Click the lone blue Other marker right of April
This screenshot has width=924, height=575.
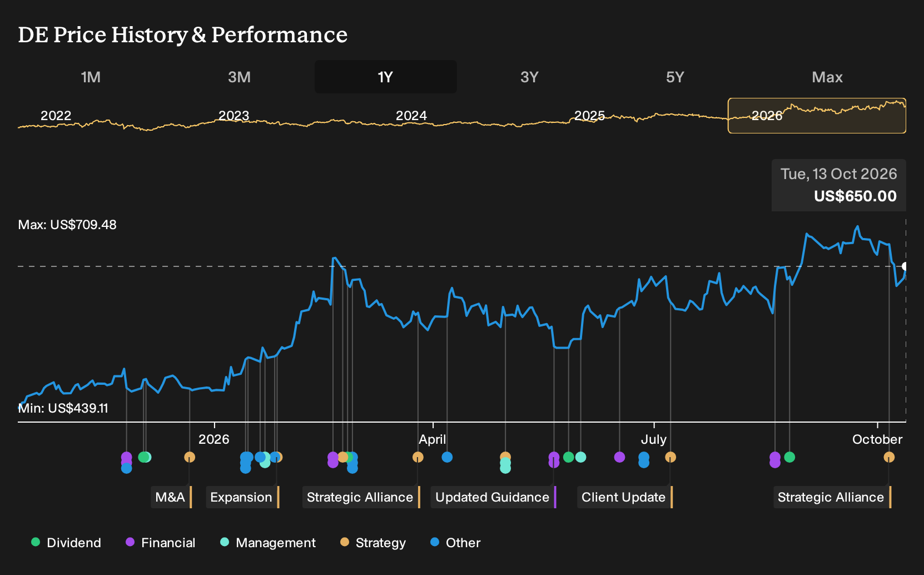coord(447,457)
